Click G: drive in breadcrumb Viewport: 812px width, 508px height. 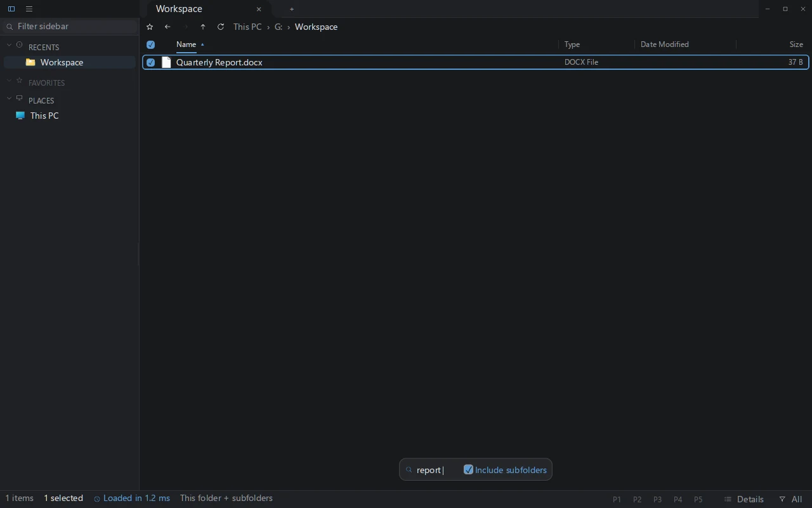tap(278, 27)
